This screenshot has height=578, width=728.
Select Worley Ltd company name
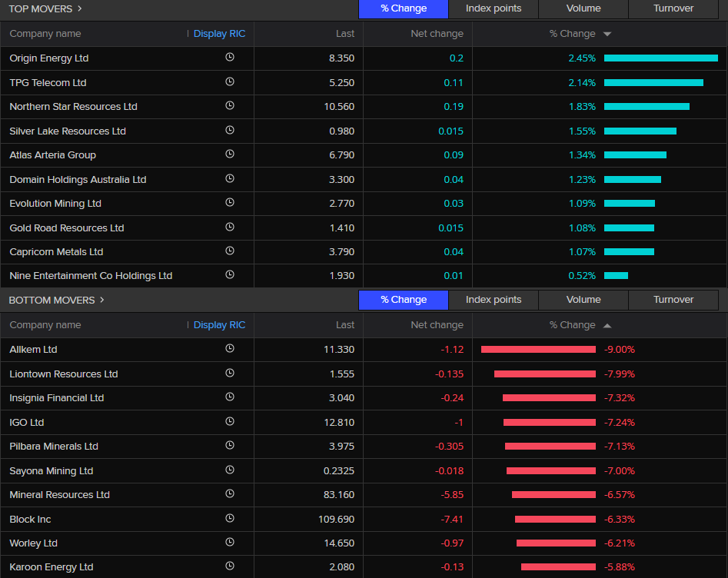pyautogui.click(x=33, y=543)
